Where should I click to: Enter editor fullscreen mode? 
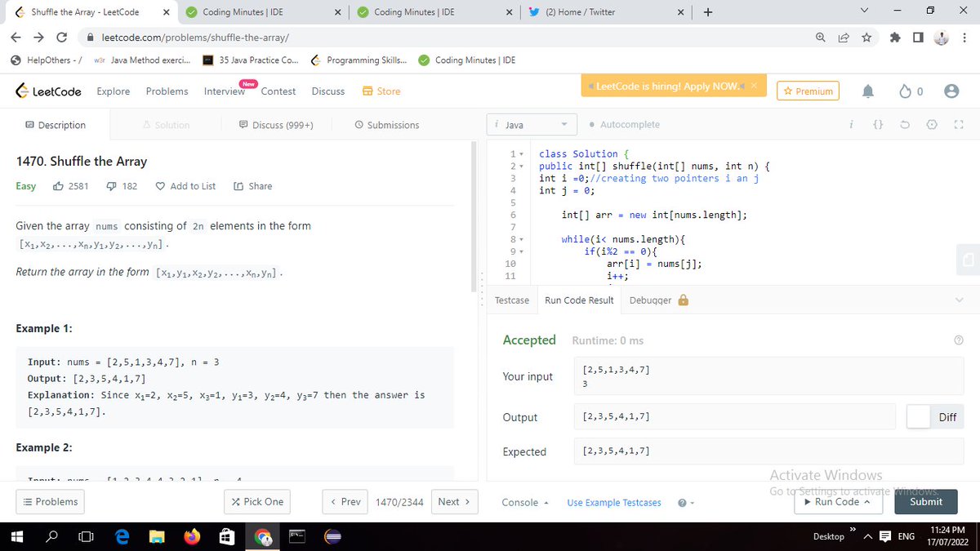tap(958, 125)
